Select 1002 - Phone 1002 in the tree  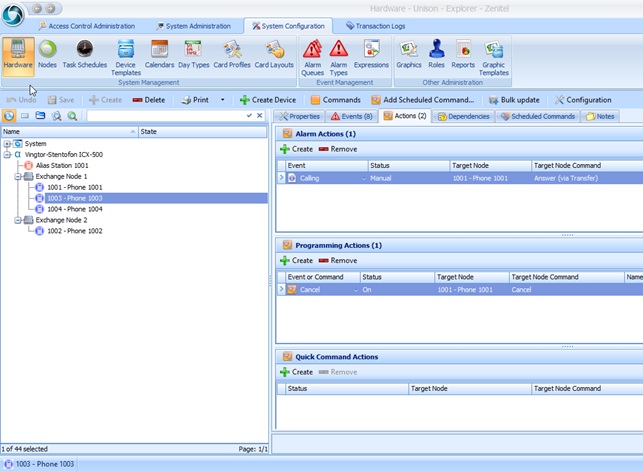pos(73,231)
